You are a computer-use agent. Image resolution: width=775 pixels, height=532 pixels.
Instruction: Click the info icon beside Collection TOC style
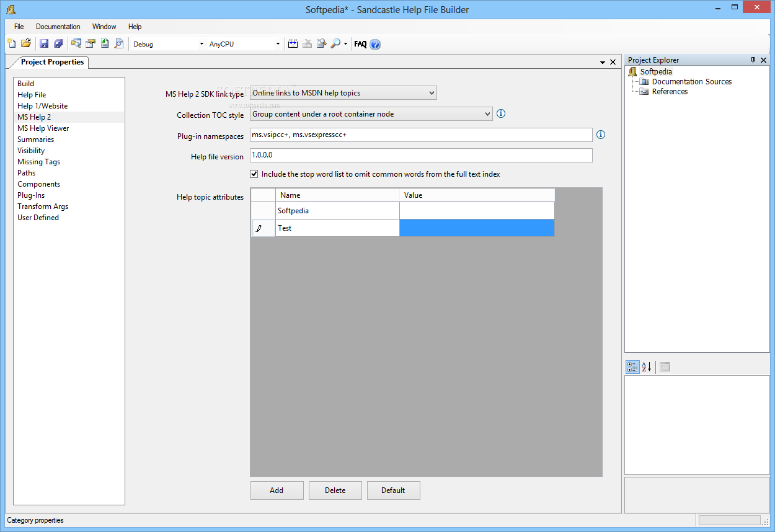(501, 113)
